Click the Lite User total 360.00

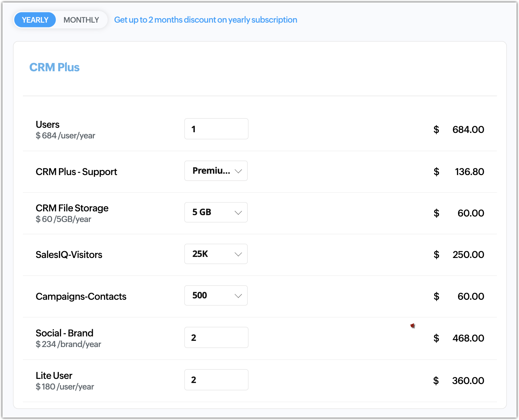coord(468,381)
